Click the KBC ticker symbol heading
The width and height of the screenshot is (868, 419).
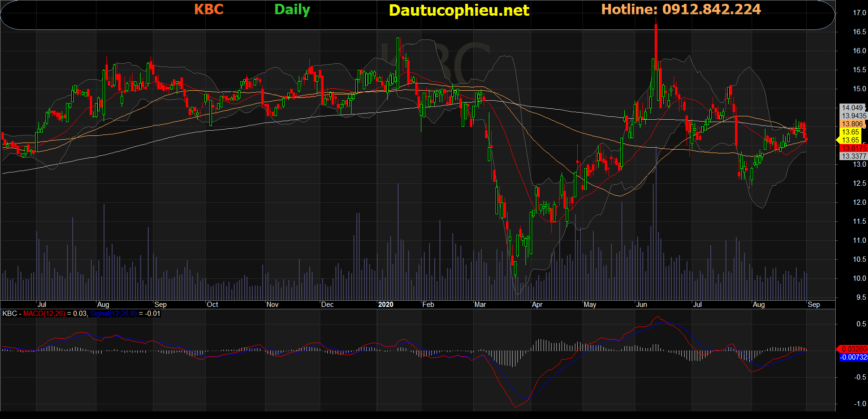coord(209,10)
